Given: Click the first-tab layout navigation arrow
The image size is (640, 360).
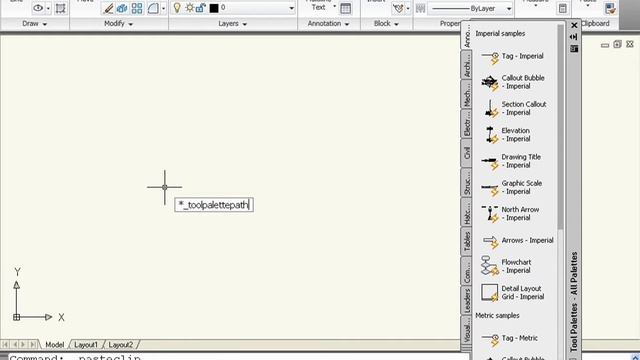Looking at the screenshot, I should click(5, 345).
